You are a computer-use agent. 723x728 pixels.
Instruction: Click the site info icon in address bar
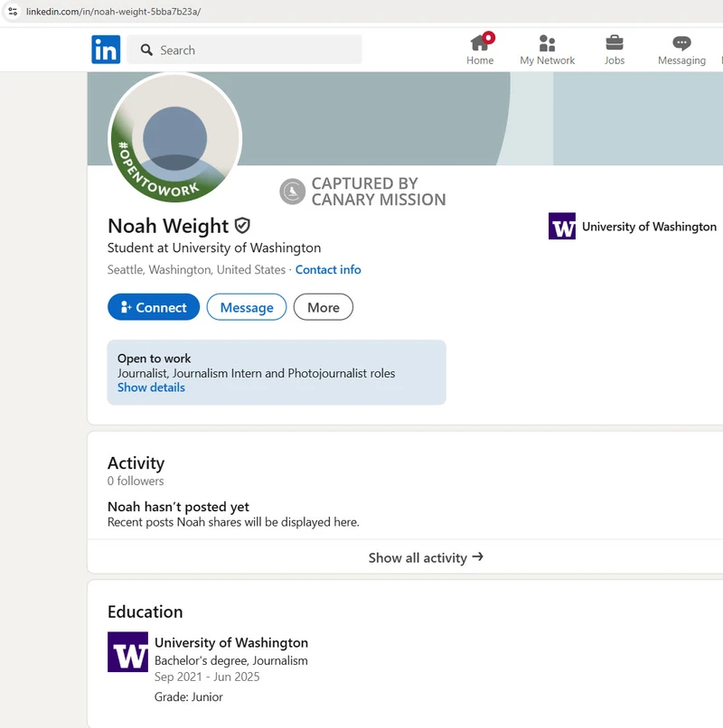click(x=13, y=12)
